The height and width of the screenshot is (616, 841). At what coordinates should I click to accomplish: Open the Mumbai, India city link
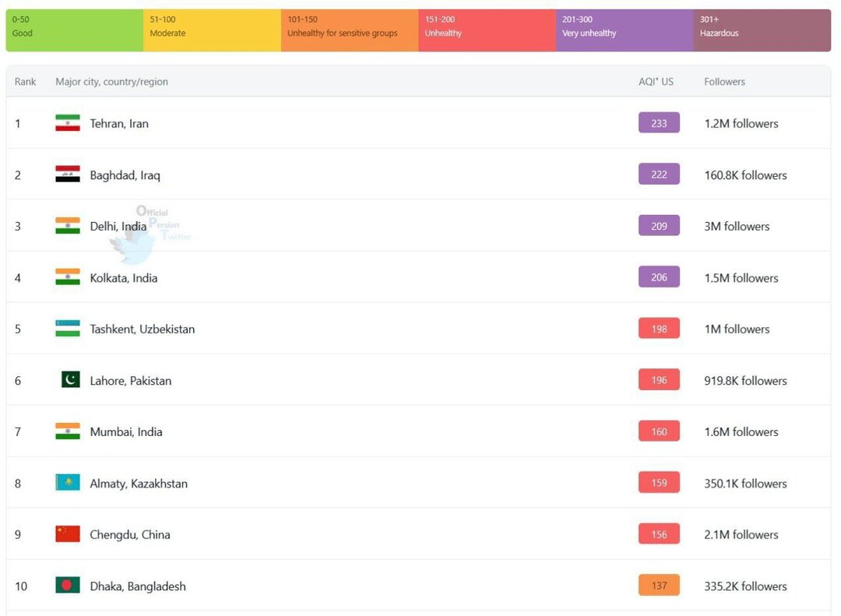[x=126, y=431]
